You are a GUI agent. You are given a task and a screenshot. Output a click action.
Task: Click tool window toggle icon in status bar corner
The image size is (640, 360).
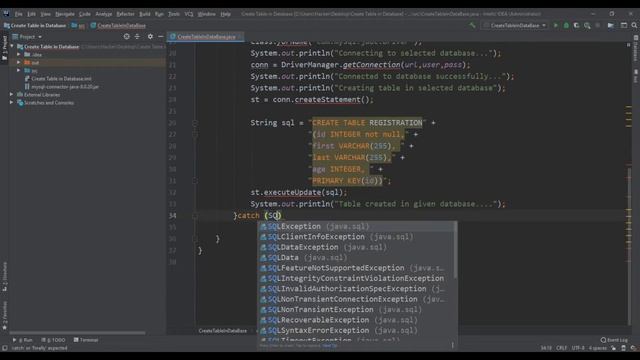click(4, 348)
